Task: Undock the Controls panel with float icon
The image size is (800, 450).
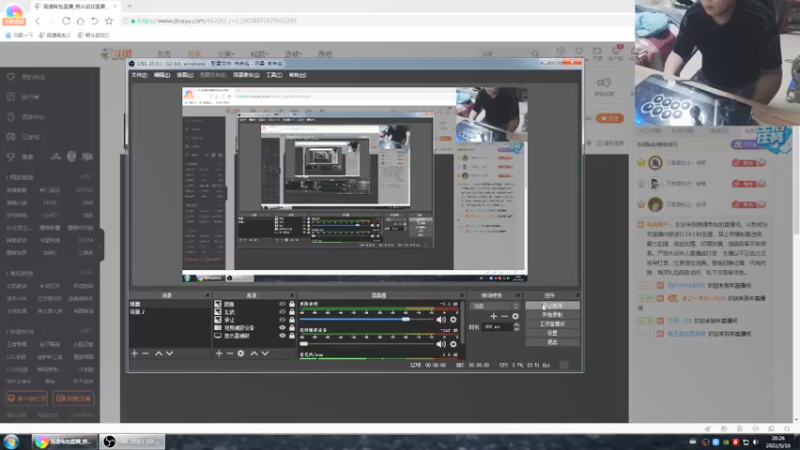Action: click(578, 295)
